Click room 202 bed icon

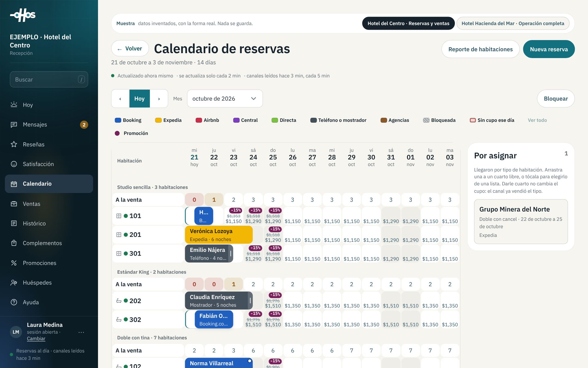pyautogui.click(x=119, y=301)
